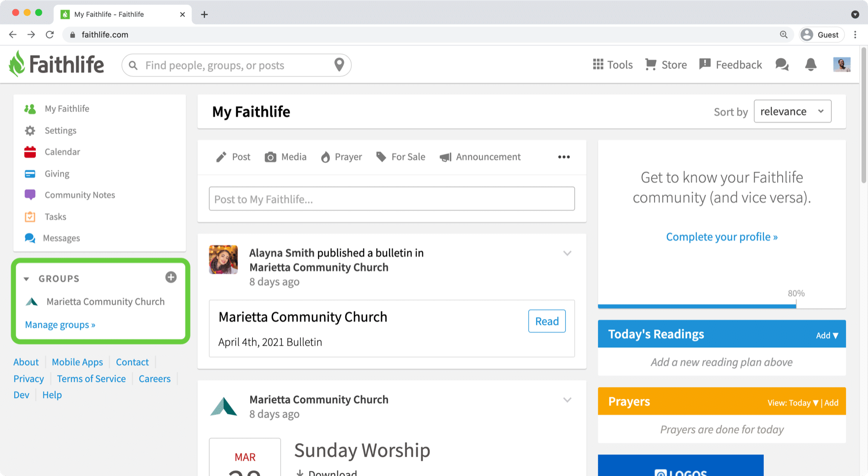Select the My Faithlife browser tab
Viewport: 868px width, 476px height.
click(123, 14)
